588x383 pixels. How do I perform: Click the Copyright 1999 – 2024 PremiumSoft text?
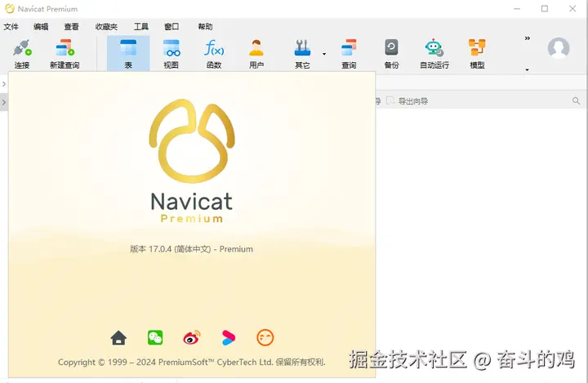coord(192,363)
